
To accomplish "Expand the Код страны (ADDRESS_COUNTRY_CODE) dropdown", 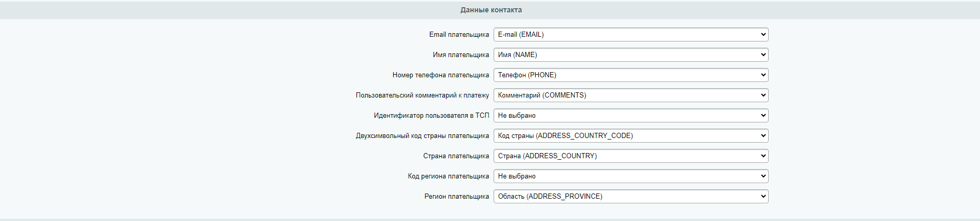I will (x=630, y=136).
